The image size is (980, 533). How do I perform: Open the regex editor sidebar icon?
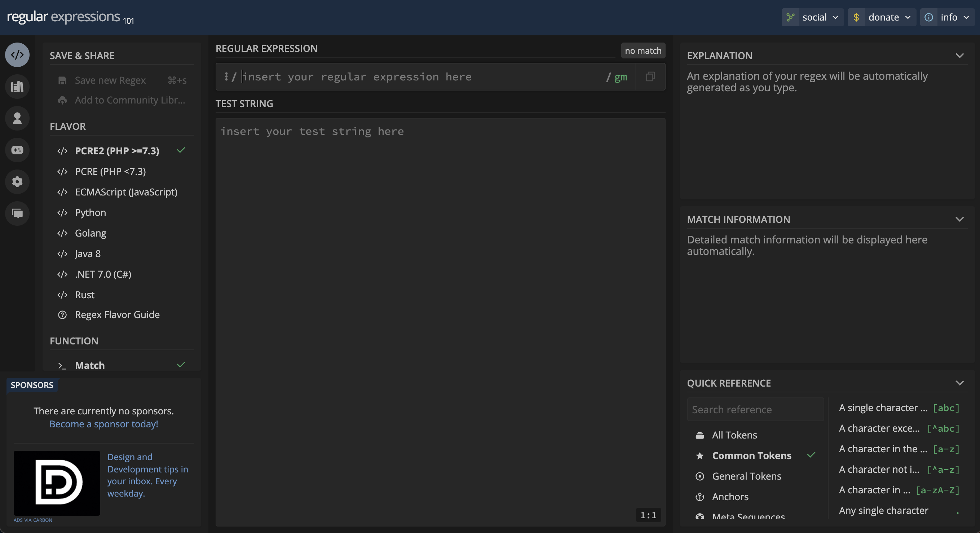click(17, 55)
